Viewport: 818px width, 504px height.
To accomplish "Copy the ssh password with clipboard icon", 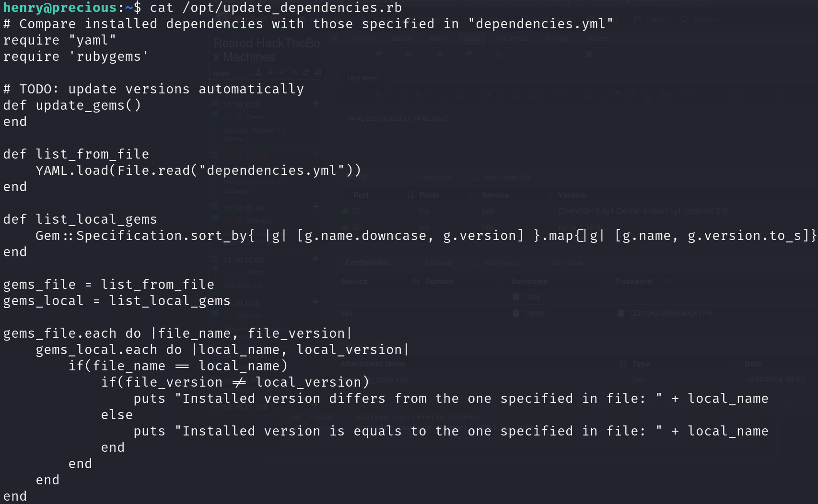I will coord(621,313).
